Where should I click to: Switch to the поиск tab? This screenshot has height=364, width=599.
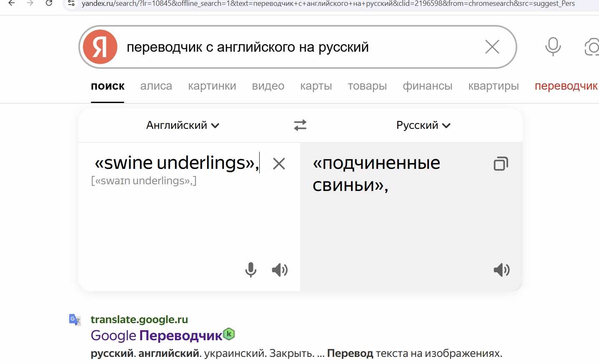point(108,86)
